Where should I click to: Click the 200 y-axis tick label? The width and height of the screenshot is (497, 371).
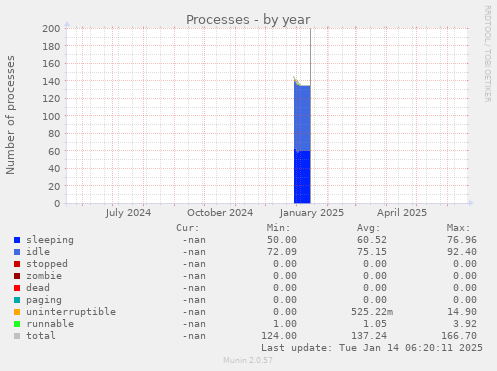click(x=51, y=29)
